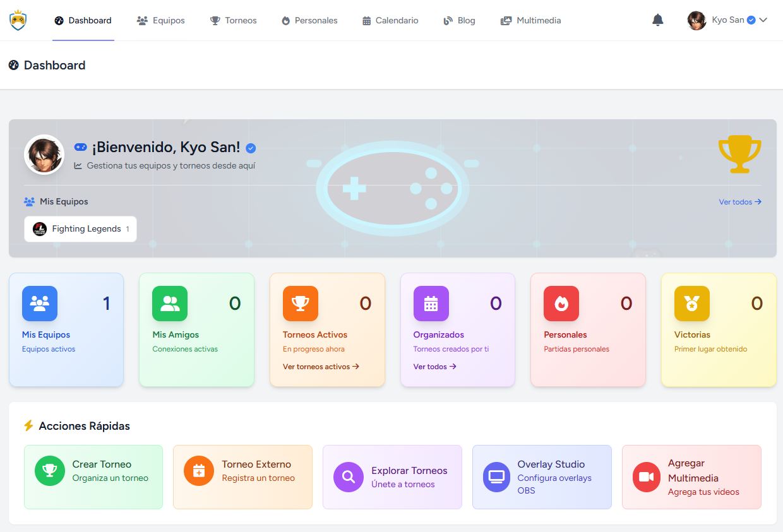Follow the Ver todos link under Organizados

click(434, 367)
